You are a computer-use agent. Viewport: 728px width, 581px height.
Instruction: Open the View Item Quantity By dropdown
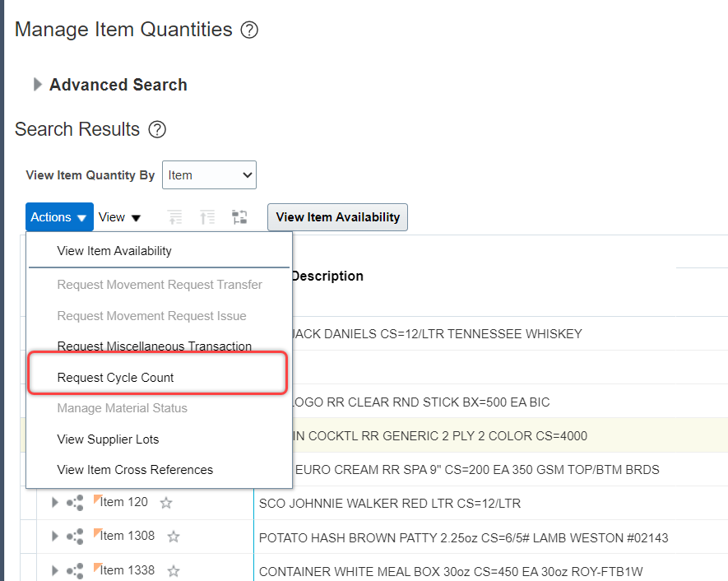tap(209, 174)
